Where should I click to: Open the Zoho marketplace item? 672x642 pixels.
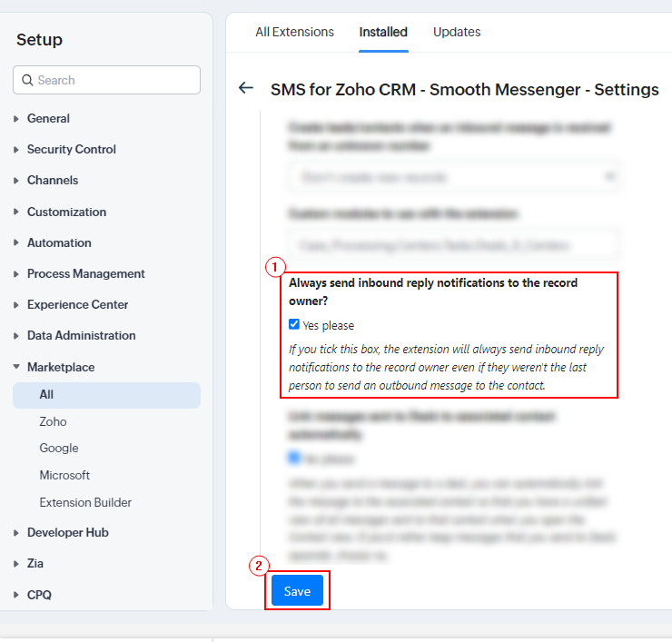pyautogui.click(x=53, y=421)
